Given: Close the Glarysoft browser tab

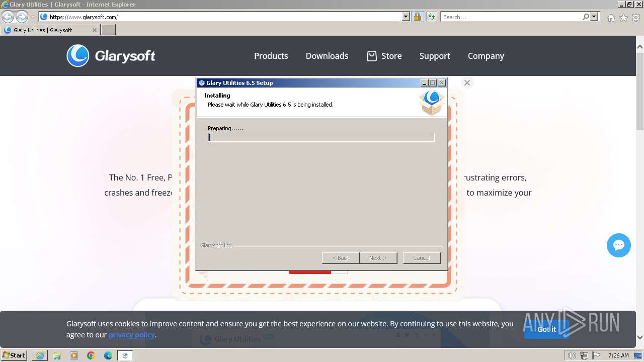Looking at the screenshot, I should 94,30.
